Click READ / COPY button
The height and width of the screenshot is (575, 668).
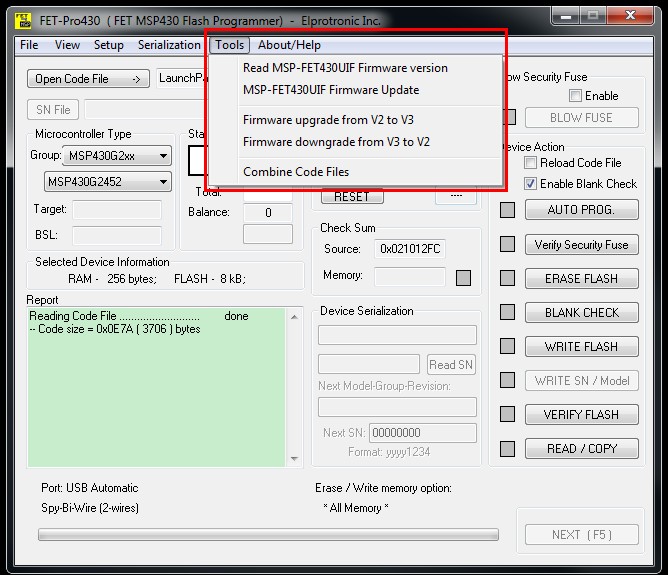click(582, 448)
